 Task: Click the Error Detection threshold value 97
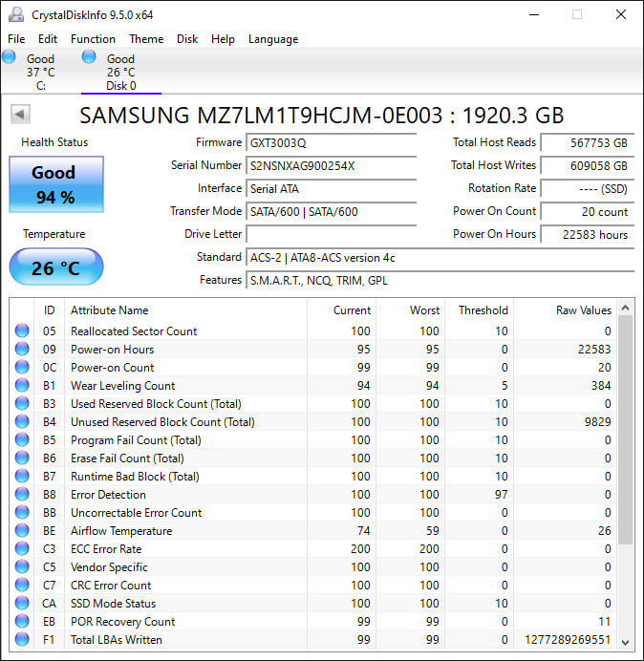coord(501,495)
